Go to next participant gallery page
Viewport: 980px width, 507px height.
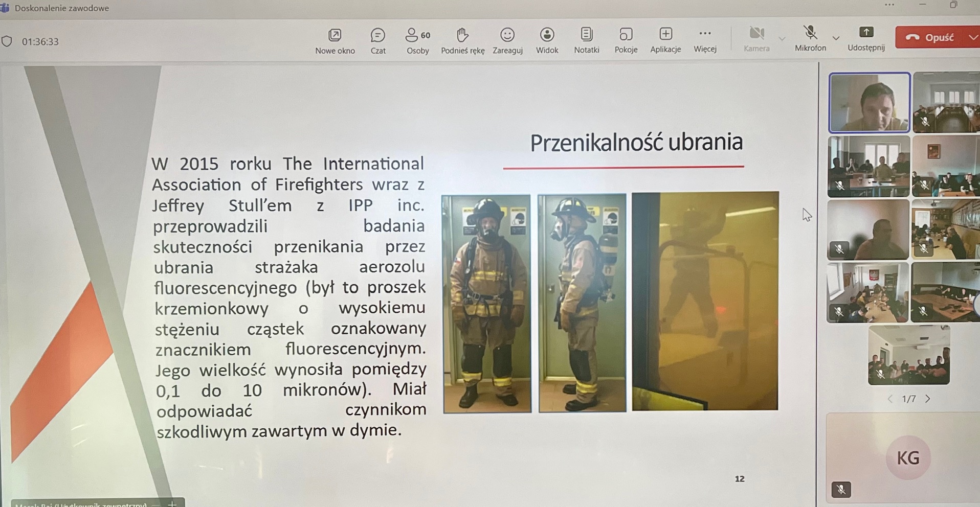(x=928, y=399)
